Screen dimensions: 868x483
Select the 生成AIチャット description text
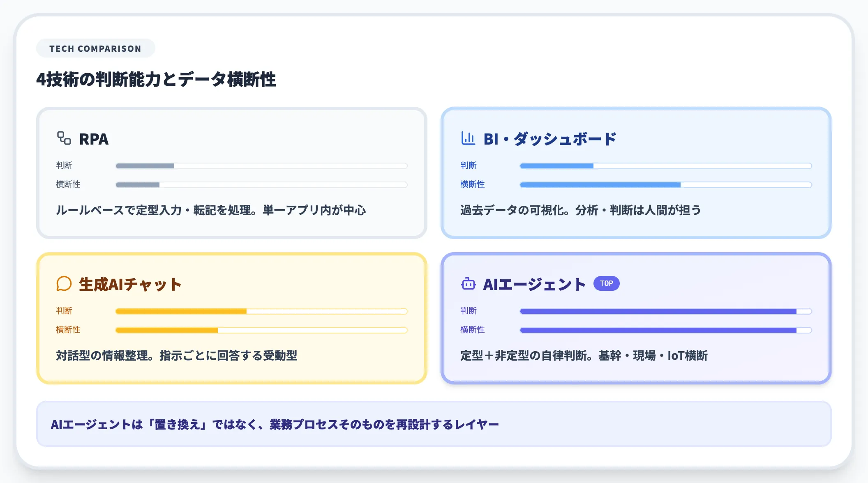(x=178, y=356)
